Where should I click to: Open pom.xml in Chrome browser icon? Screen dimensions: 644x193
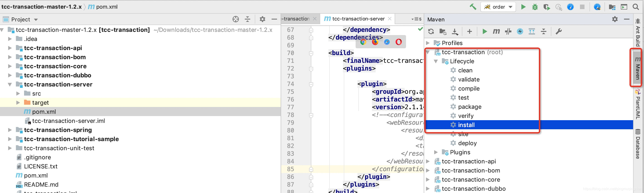(363, 42)
